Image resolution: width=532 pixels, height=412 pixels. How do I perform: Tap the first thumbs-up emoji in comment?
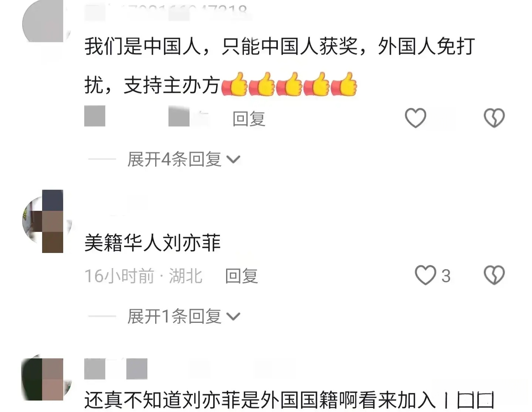[234, 84]
